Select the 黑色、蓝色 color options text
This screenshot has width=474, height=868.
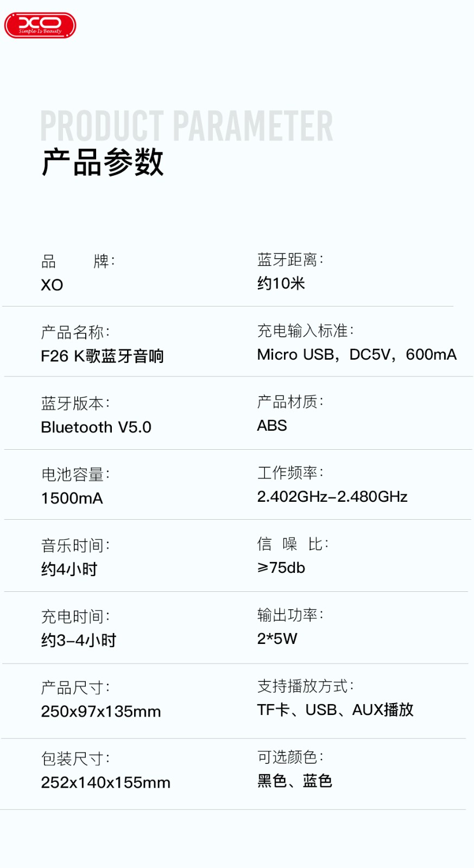(295, 781)
